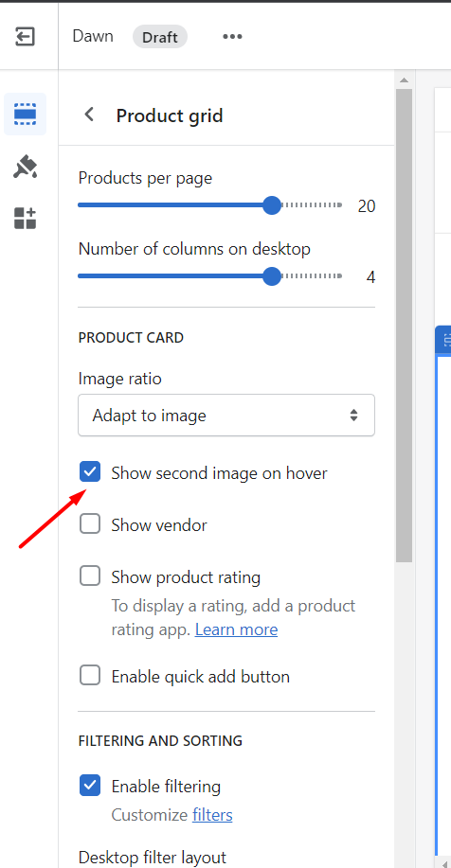451x868 pixels.
Task: Check Show product rating option
Action: tap(90, 576)
